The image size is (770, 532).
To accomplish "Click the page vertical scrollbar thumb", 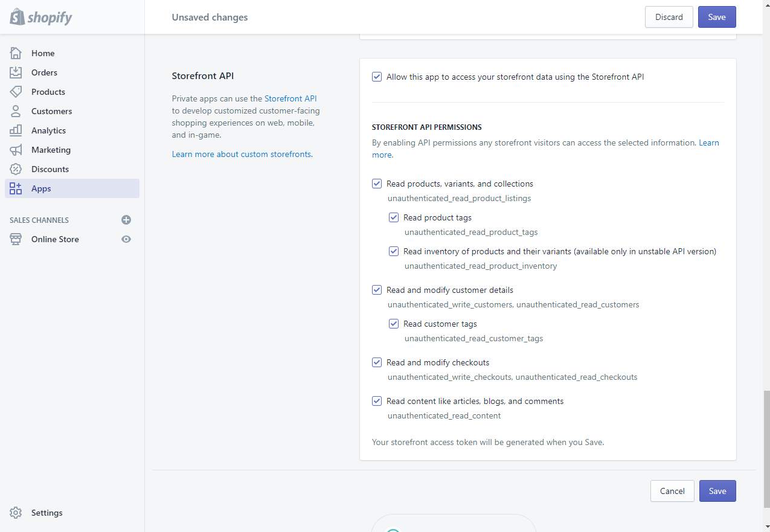I will [x=766, y=448].
